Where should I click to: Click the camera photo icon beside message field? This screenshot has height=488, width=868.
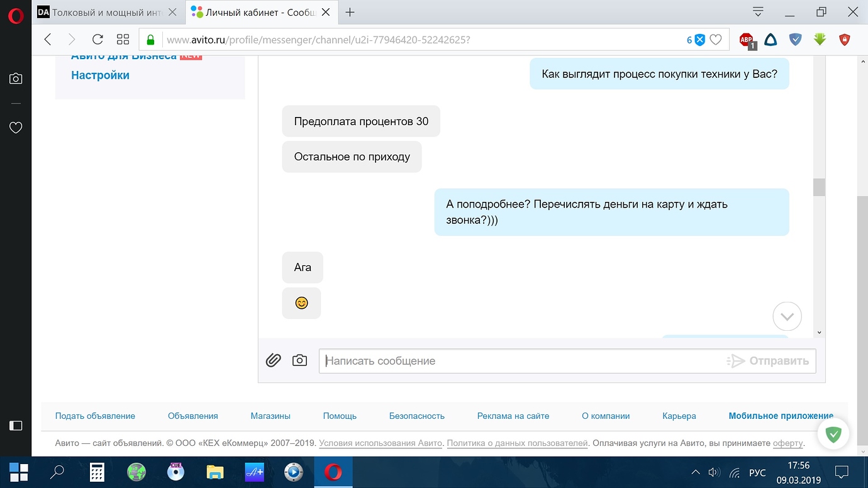coord(299,360)
